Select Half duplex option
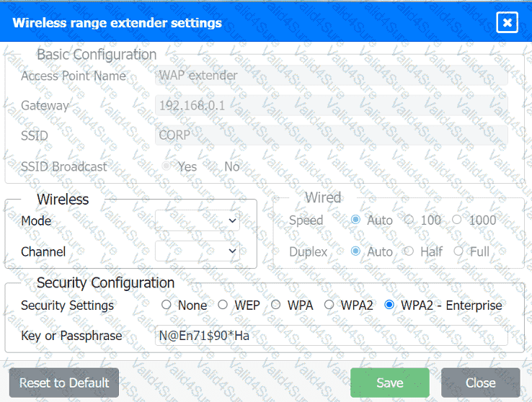532x402 pixels. coord(408,251)
